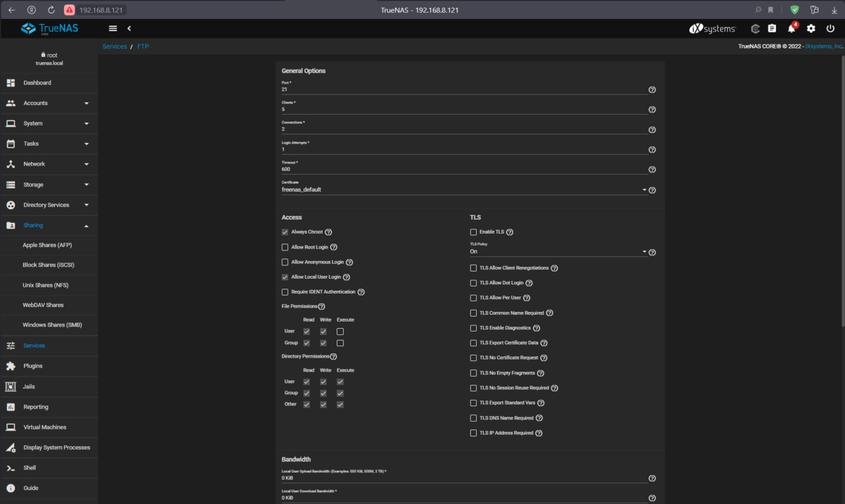Expand the Directory Services sidebar menu

point(49,205)
